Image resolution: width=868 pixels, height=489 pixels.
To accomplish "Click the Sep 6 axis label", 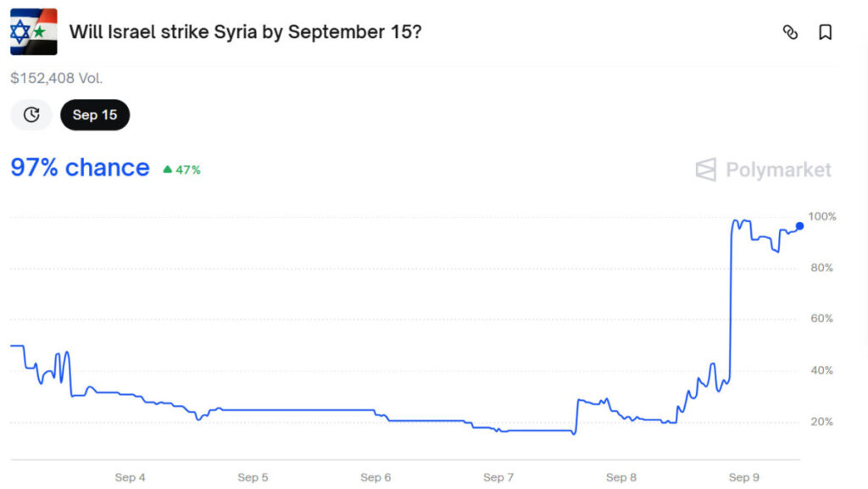I will (376, 477).
